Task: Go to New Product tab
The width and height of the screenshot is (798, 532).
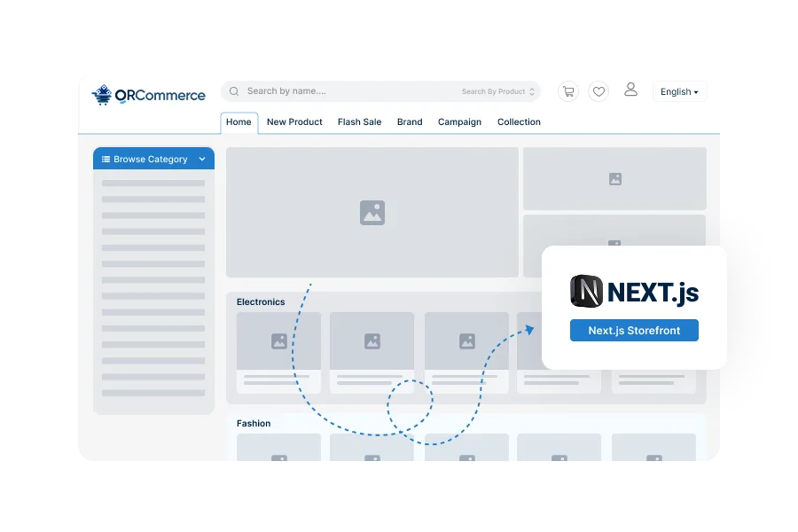Action: tap(294, 122)
